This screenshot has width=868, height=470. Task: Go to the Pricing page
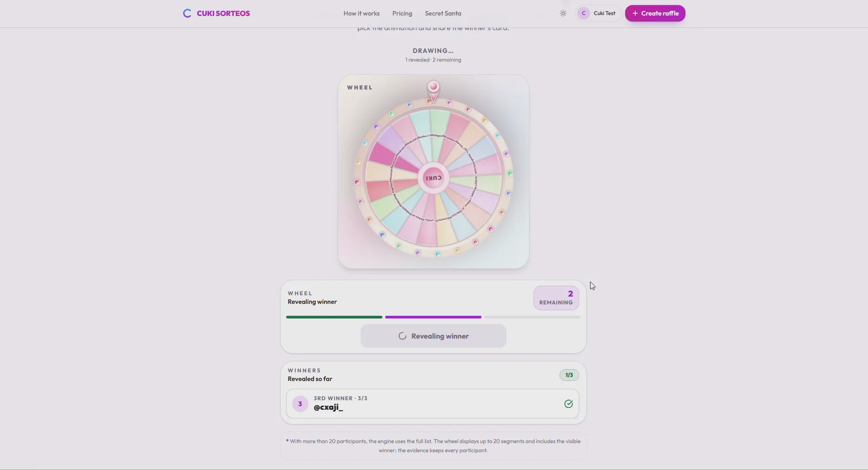coord(402,13)
